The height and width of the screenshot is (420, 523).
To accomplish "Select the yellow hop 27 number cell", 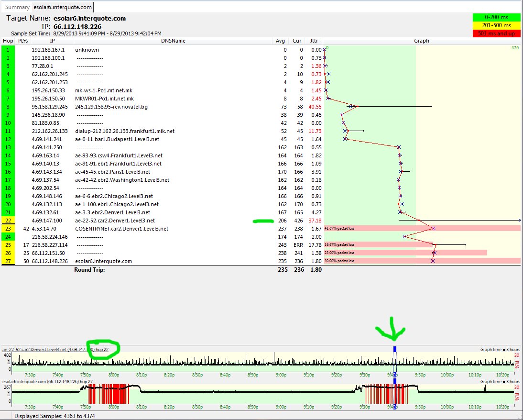I will pyautogui.click(x=8, y=261).
